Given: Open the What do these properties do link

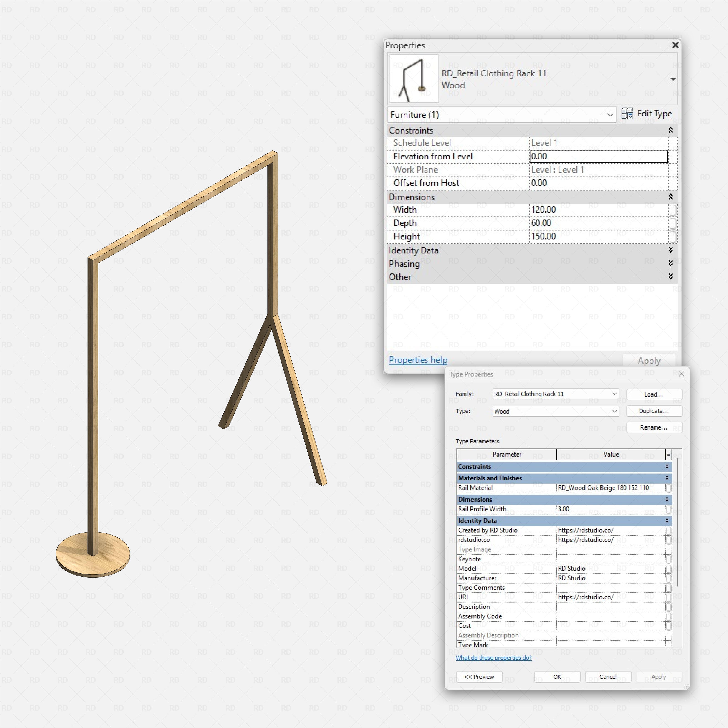Looking at the screenshot, I should tap(494, 657).
